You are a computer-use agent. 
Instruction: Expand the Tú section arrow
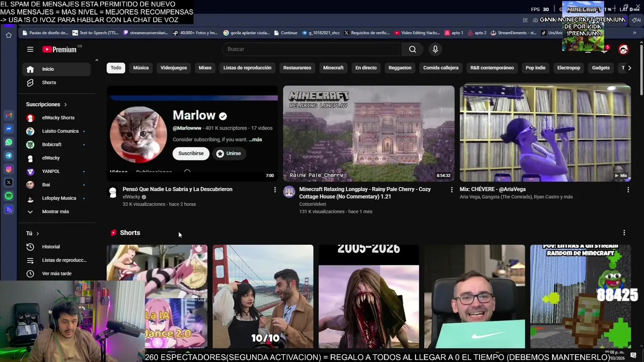37,233
